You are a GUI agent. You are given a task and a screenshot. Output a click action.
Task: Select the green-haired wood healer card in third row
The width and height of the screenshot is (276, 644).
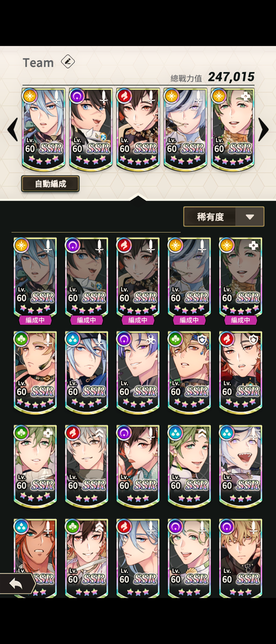pyautogui.click(x=35, y=466)
